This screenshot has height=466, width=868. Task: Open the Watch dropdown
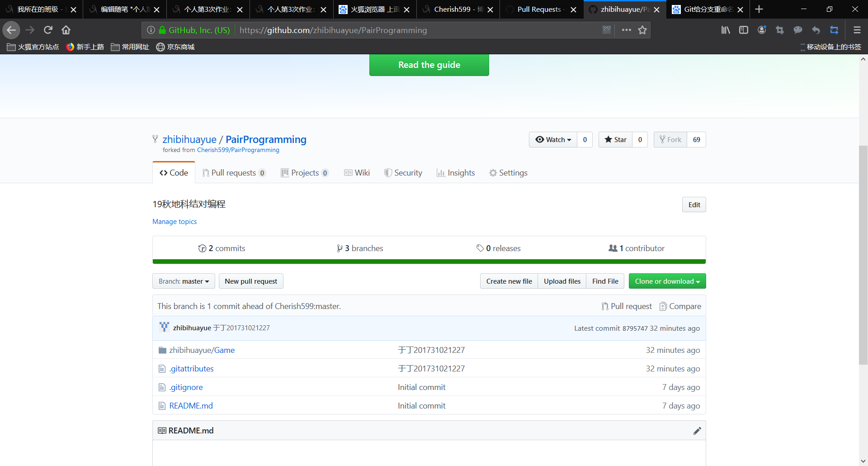553,139
